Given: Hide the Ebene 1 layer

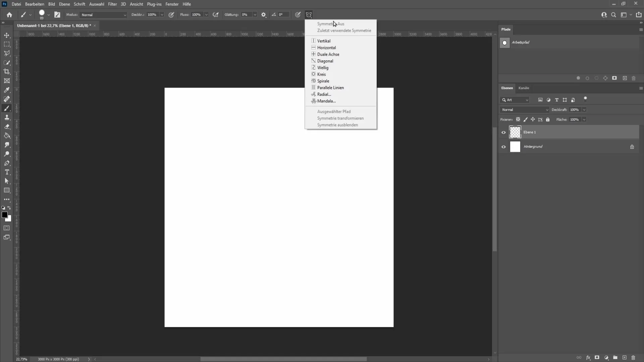Looking at the screenshot, I should tap(503, 132).
